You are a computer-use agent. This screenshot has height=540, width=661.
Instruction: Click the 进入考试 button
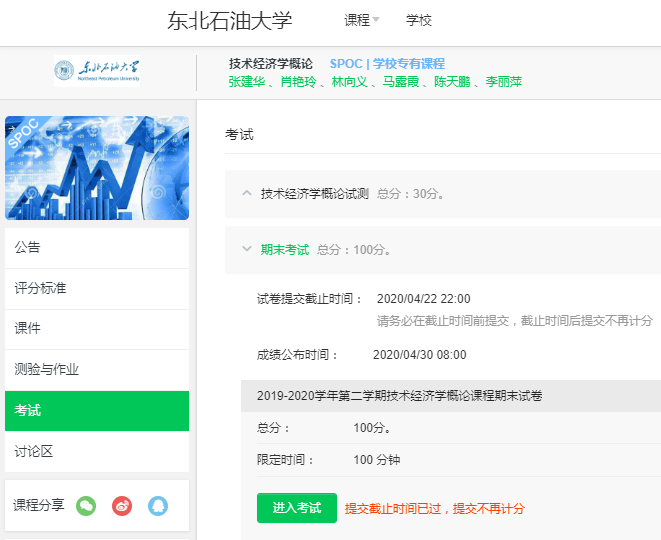coord(296,508)
